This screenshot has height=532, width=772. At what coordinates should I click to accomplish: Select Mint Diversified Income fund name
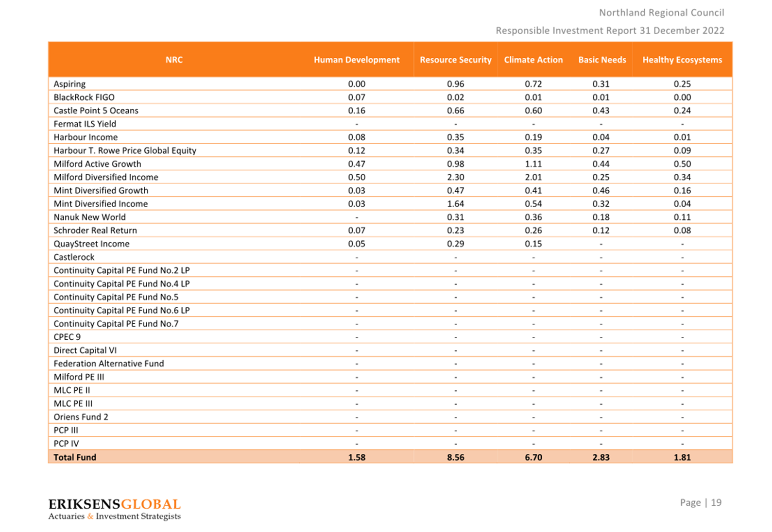pyautogui.click(x=101, y=204)
